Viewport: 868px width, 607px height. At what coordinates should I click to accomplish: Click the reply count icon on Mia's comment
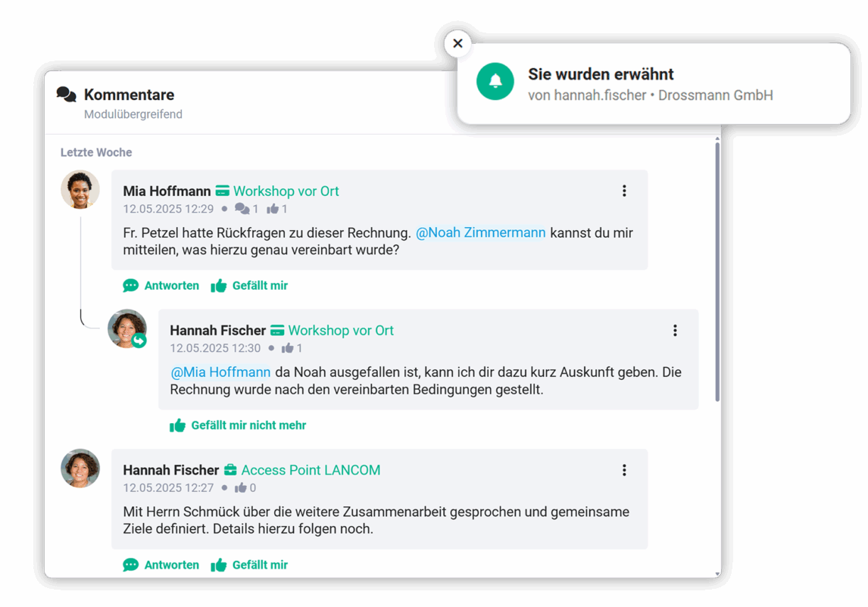(x=242, y=209)
